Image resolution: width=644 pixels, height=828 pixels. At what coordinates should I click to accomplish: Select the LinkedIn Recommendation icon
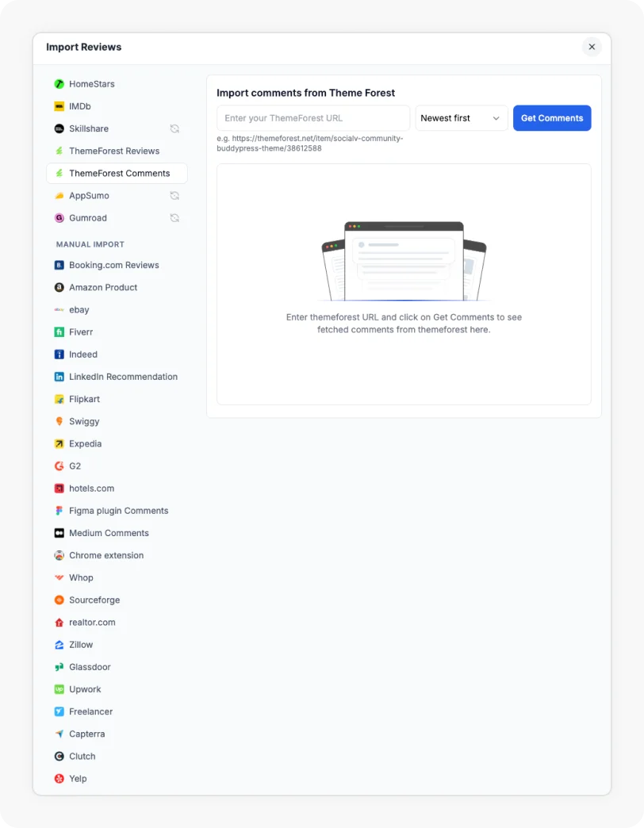click(58, 376)
